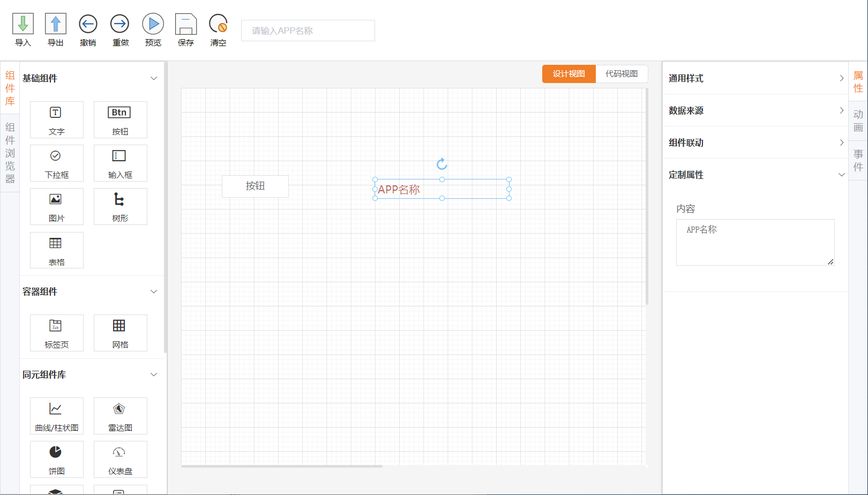This screenshot has width=868, height=495.
Task: Collapse the 容器组件 section
Action: [x=154, y=291]
